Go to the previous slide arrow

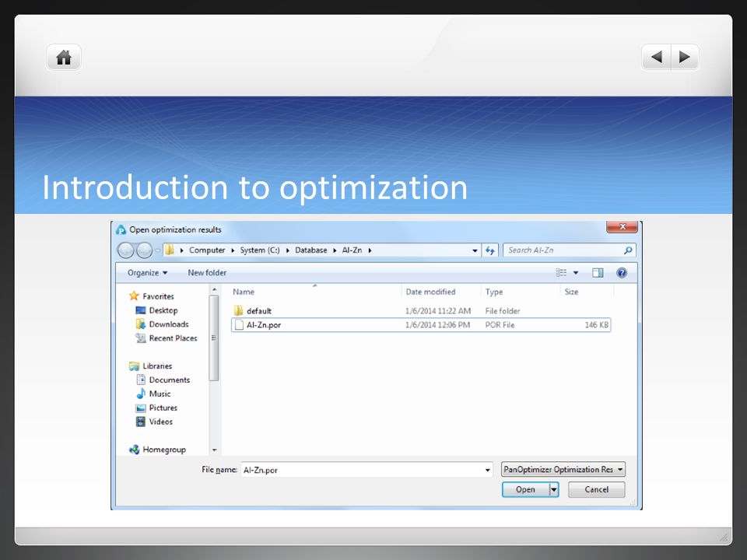[x=656, y=57]
